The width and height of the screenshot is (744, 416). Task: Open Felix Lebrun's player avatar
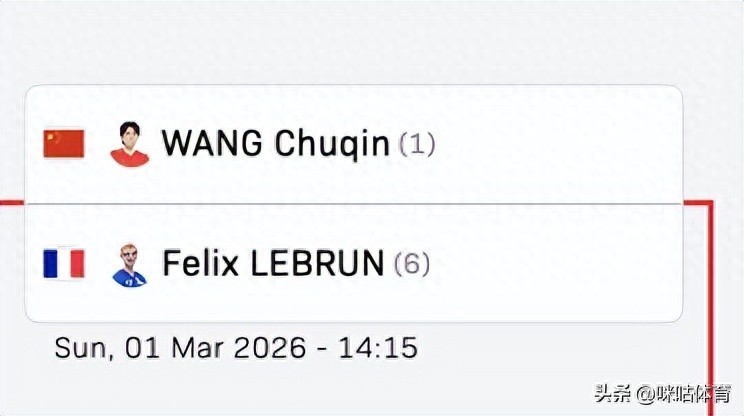129,264
